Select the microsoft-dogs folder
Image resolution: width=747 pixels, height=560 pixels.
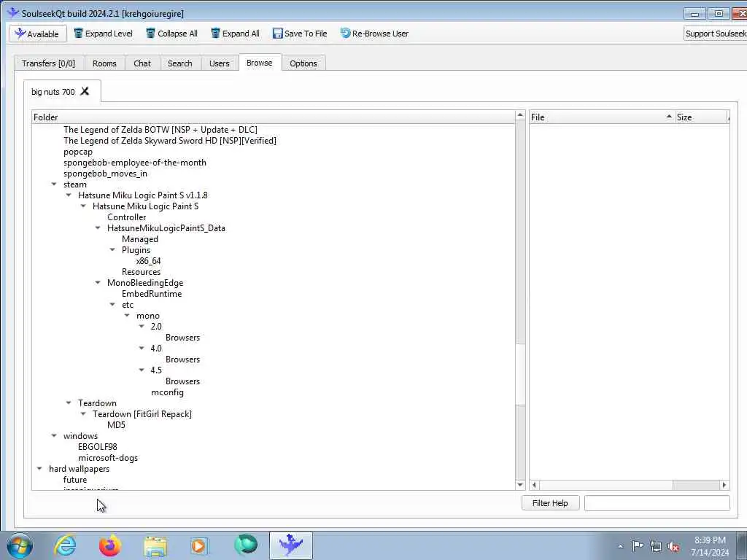pyautogui.click(x=108, y=458)
